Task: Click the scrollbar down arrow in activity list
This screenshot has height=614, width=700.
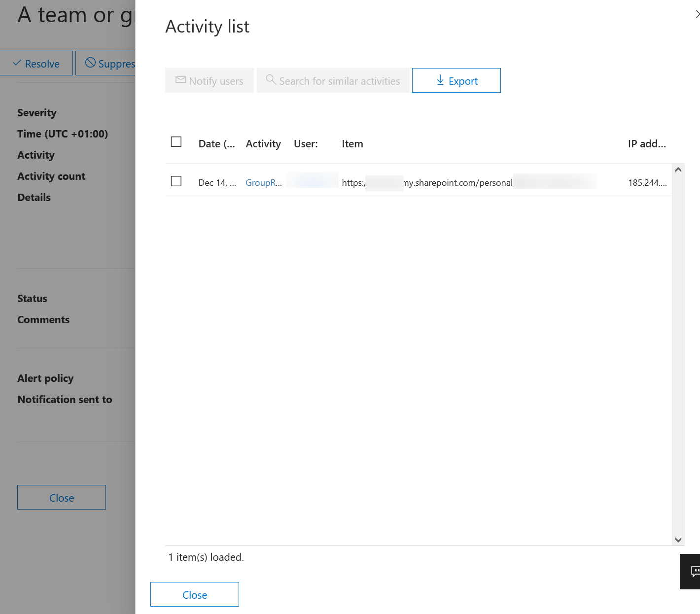Action: coord(678,540)
